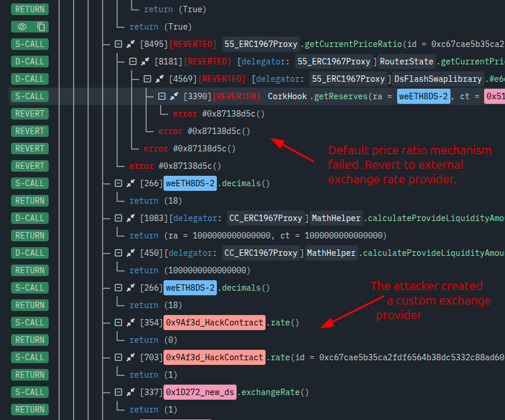Viewport: 505px width, 420px height.
Task: Click the arrows icon on the [337] exchangeRate row
Action: coord(131,392)
